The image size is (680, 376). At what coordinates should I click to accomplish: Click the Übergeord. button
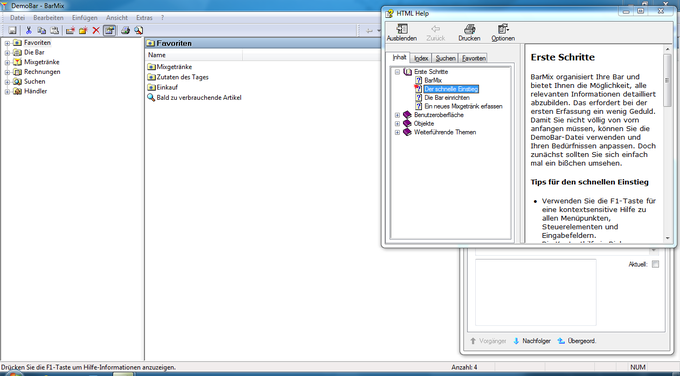(x=577, y=341)
